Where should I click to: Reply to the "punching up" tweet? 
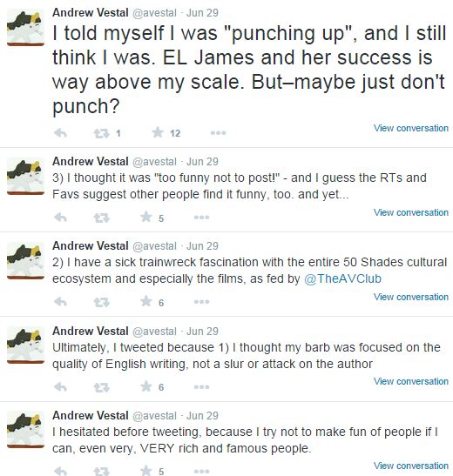pyautogui.click(x=60, y=133)
